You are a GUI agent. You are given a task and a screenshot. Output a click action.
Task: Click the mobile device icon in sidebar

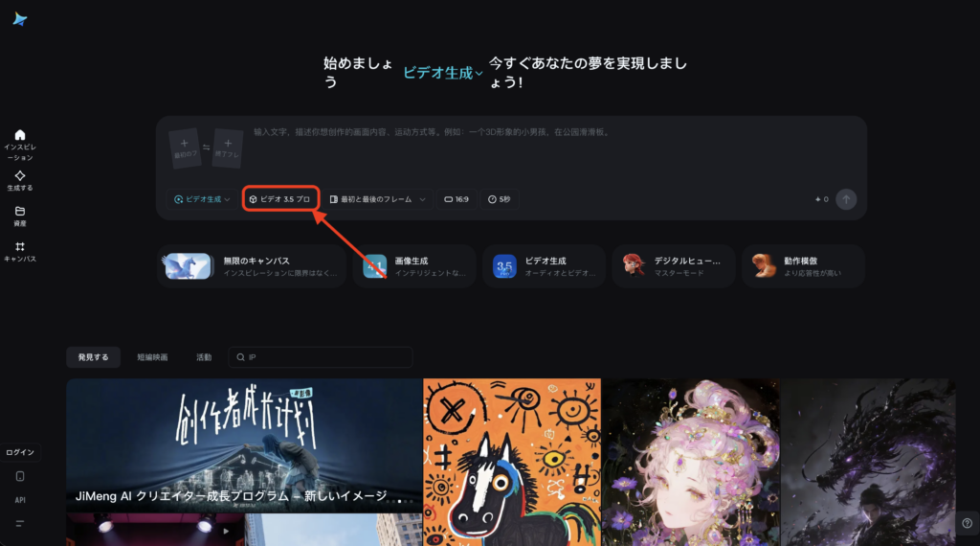[x=20, y=476]
